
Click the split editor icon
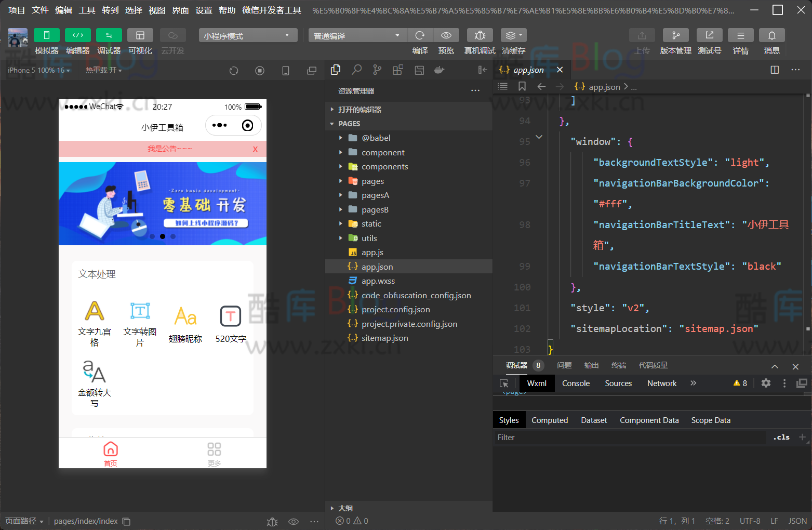tap(775, 70)
